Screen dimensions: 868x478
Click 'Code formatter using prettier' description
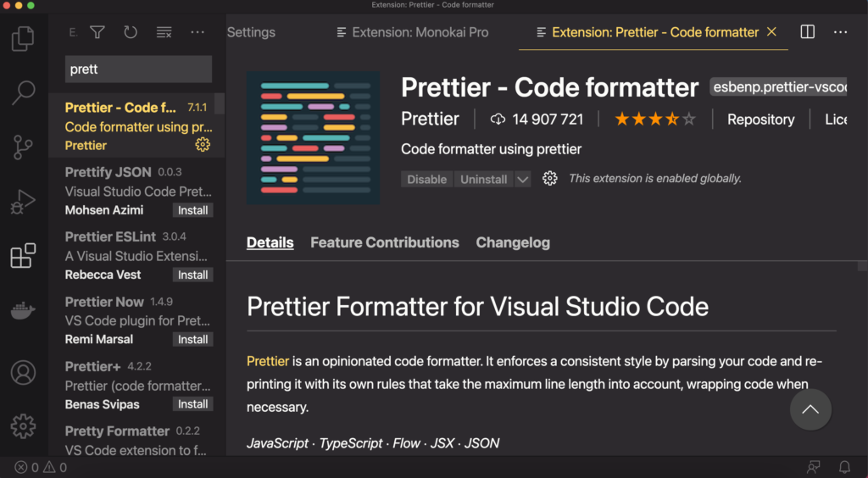[x=491, y=149]
